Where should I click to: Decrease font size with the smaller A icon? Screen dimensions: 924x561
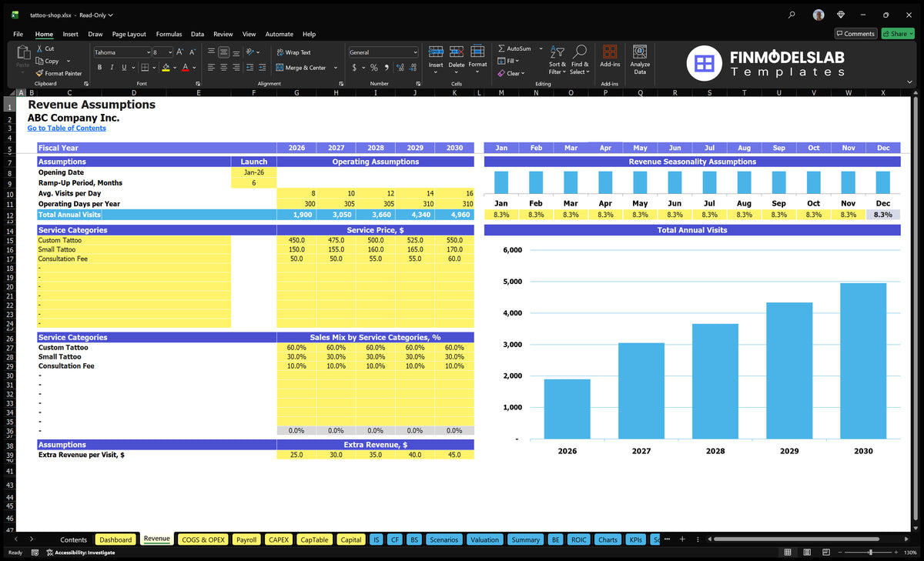coord(192,52)
